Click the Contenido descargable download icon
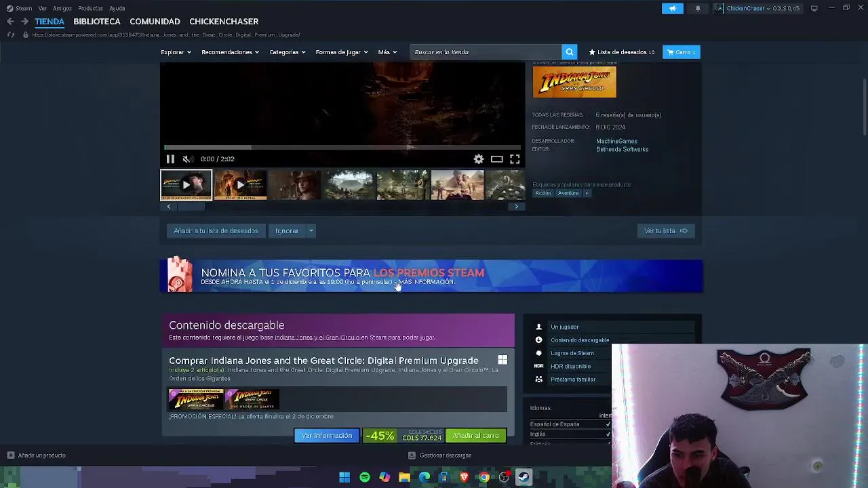The height and width of the screenshot is (488, 868). pyautogui.click(x=538, y=340)
